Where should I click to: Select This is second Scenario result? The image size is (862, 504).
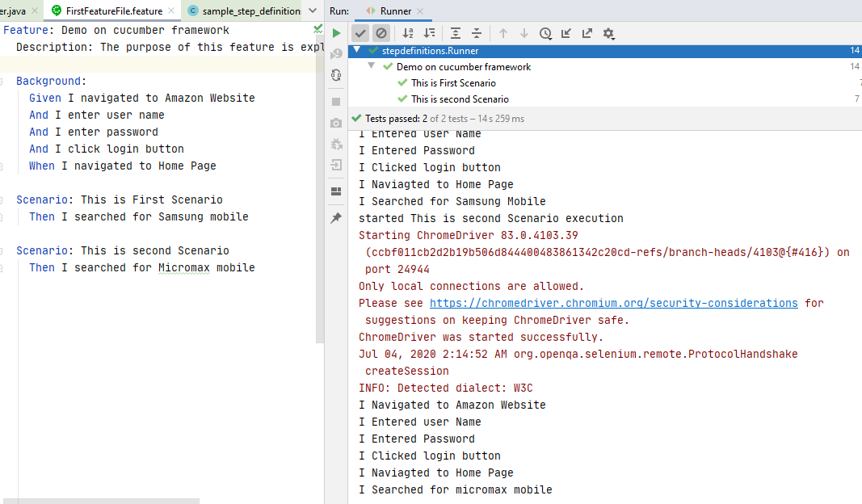point(605,99)
